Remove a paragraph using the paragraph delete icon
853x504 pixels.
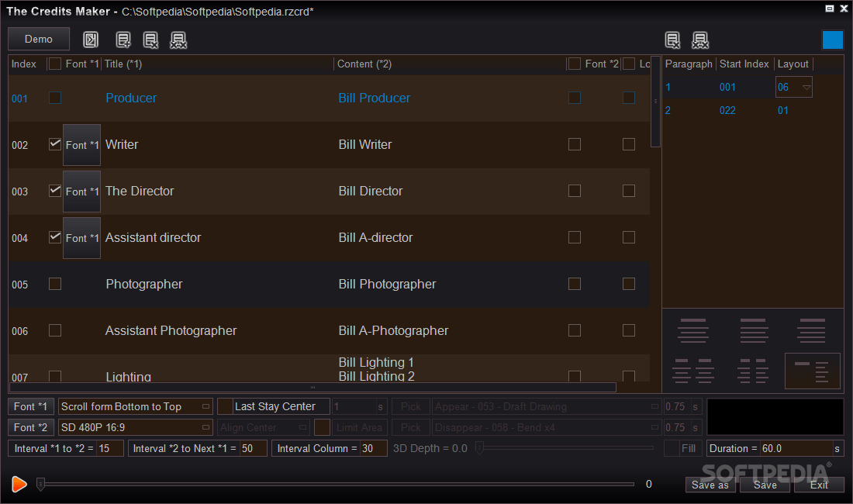pos(672,39)
